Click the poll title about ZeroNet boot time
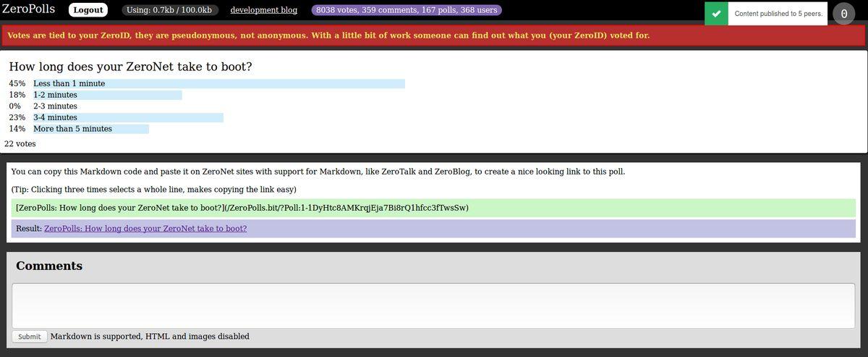This screenshot has width=868, height=357. pos(130,67)
